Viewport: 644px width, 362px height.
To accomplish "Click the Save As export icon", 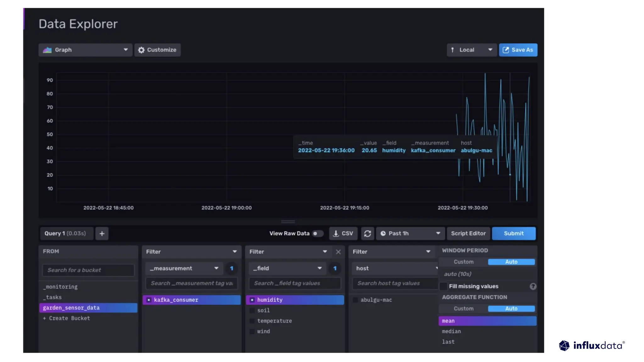I will click(506, 50).
